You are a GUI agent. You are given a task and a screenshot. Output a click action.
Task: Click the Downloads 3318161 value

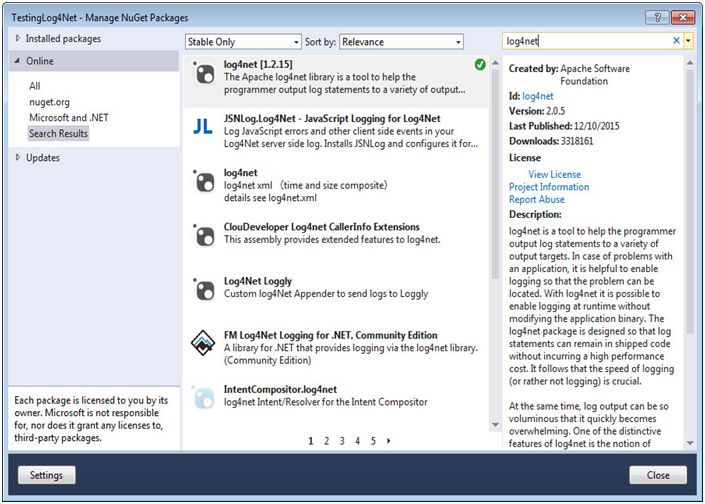577,141
